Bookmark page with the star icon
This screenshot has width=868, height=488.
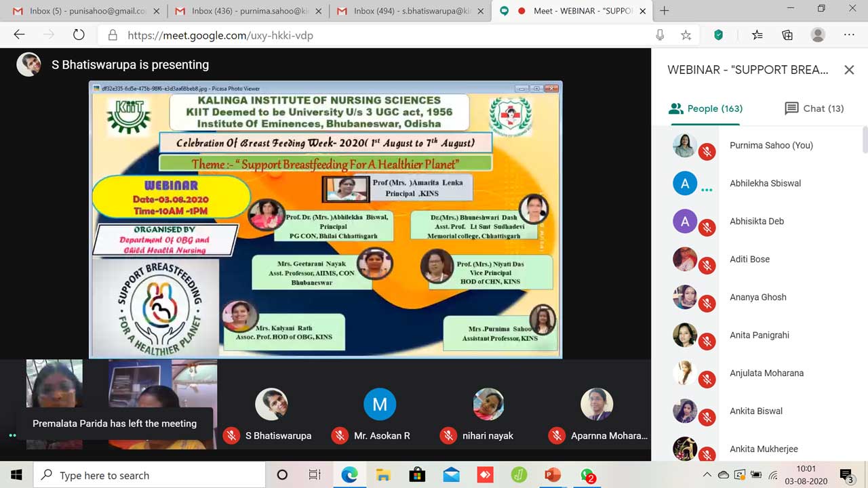[686, 35]
